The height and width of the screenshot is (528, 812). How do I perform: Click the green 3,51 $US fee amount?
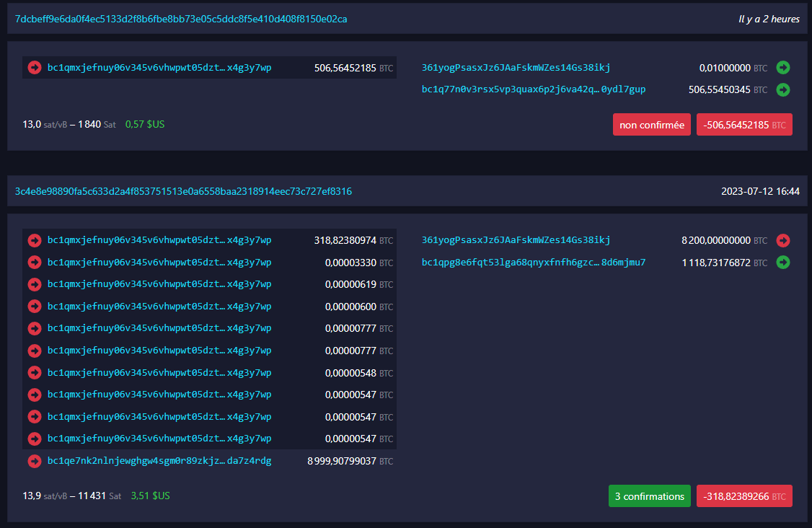(x=150, y=496)
